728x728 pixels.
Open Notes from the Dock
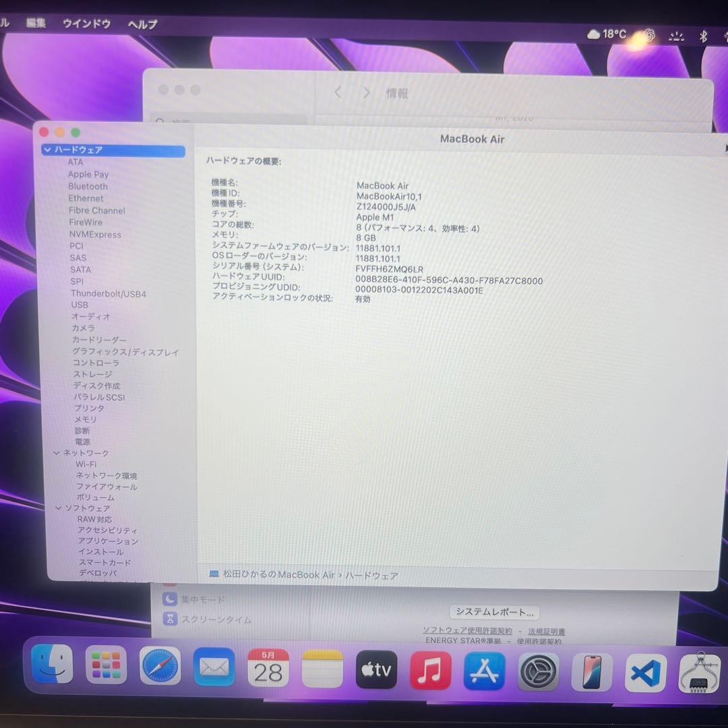click(322, 669)
